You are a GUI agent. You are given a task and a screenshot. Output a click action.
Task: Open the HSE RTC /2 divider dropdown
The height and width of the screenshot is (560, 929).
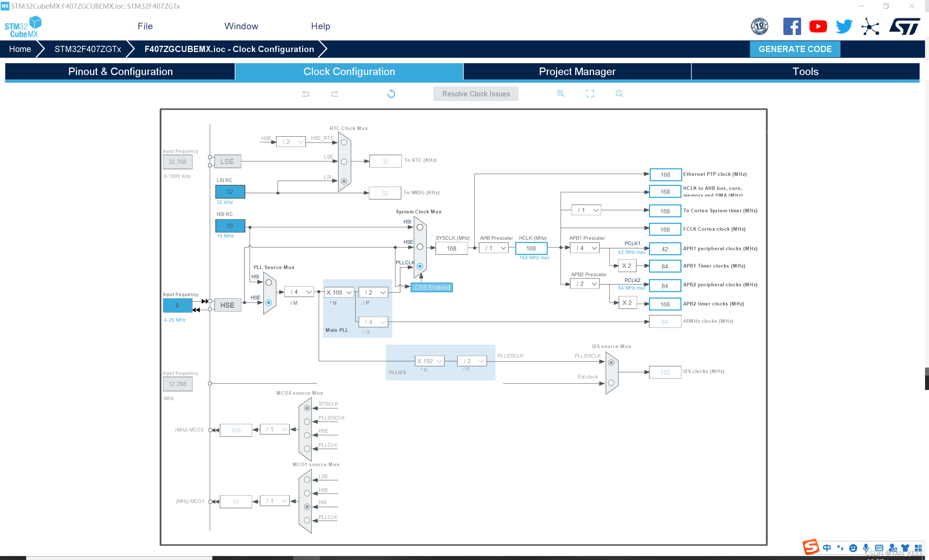[291, 142]
